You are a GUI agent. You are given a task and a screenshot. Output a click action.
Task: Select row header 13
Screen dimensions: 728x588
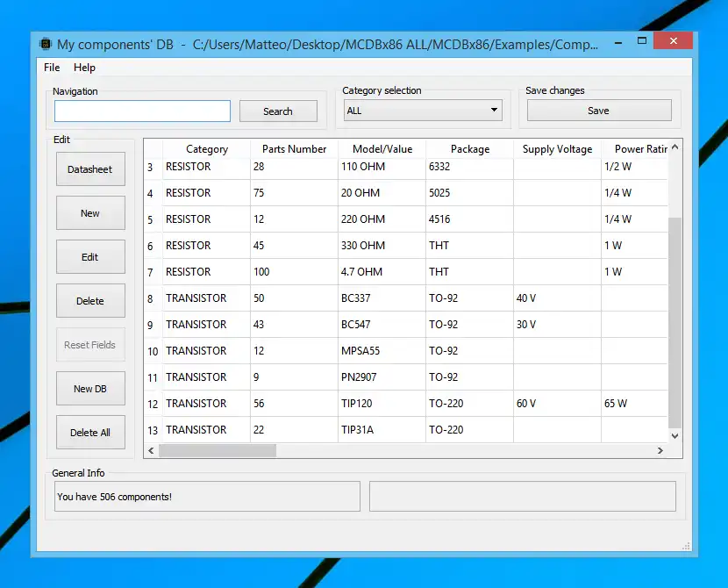pos(153,430)
